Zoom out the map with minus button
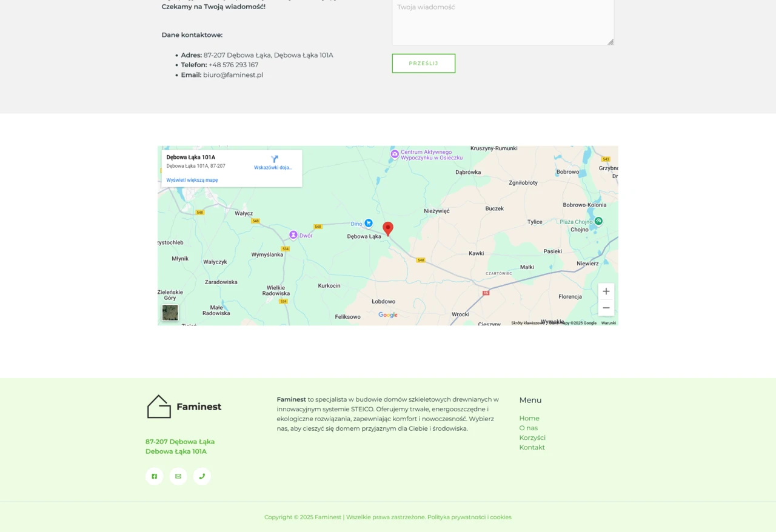The width and height of the screenshot is (776, 532). 606,308
